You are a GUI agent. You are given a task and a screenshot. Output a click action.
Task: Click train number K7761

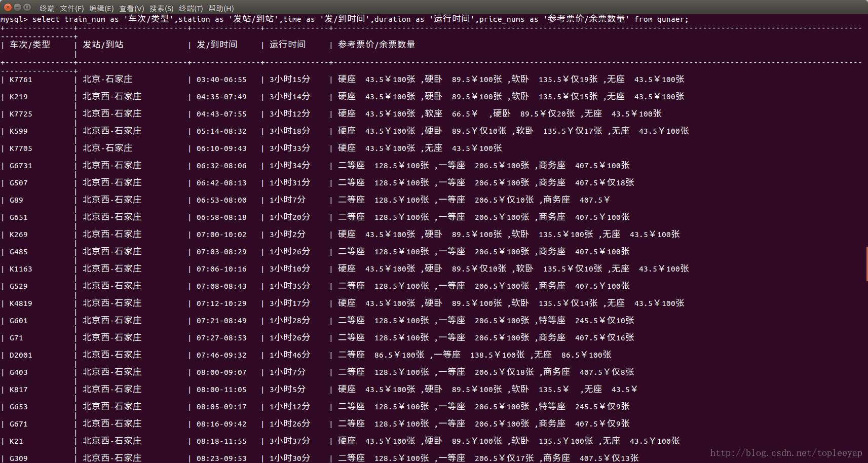pos(21,80)
